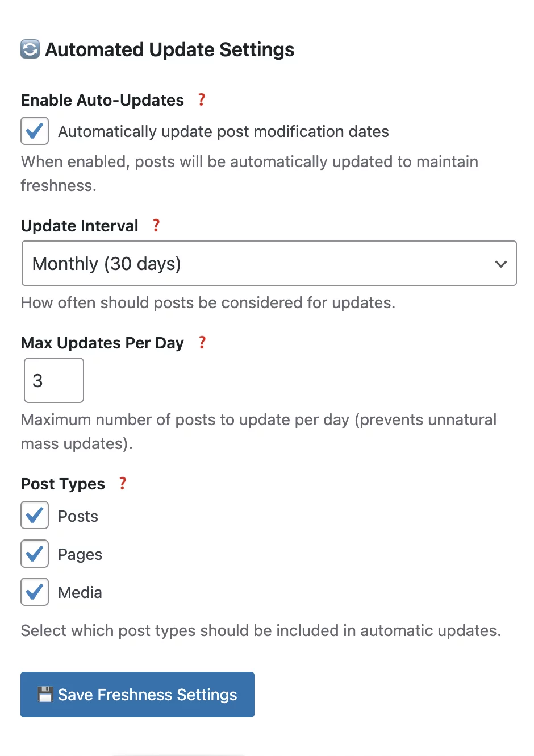Click the 'Automatically update post modification dates' label
The height and width of the screenshot is (756, 534).
(223, 132)
